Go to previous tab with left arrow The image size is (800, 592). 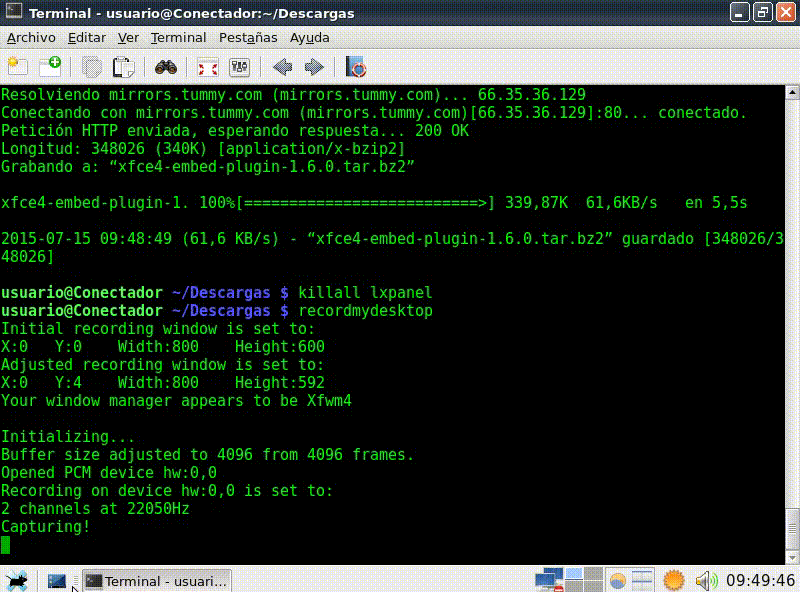click(x=282, y=67)
